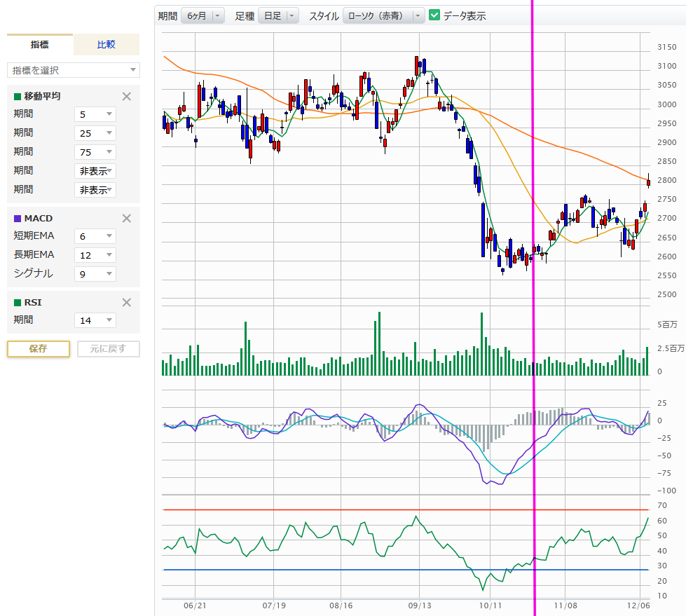The image size is (686, 616).
Task: Click the green 移動平均 color square
Action: (18, 97)
